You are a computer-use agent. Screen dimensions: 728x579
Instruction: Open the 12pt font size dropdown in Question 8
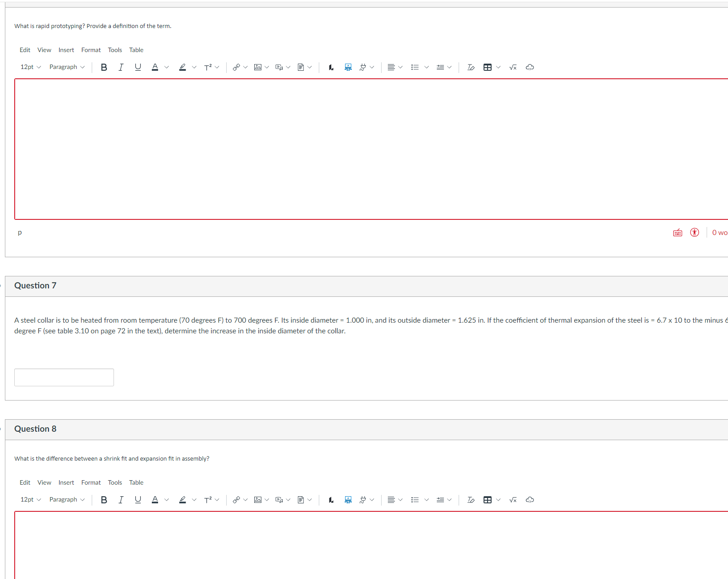tap(31, 500)
